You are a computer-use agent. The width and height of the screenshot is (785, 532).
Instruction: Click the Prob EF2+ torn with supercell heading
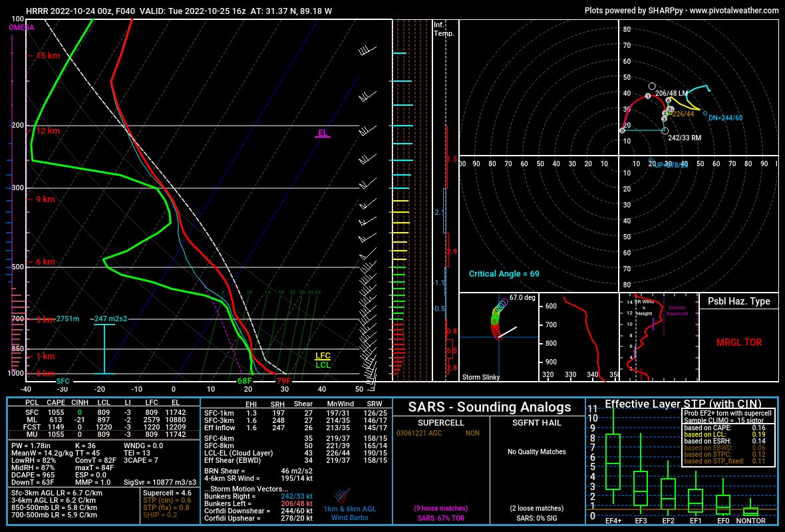(728, 414)
